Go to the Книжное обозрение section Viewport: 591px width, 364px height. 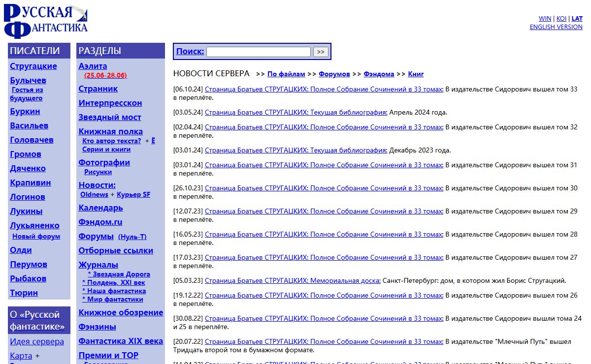coord(121,312)
